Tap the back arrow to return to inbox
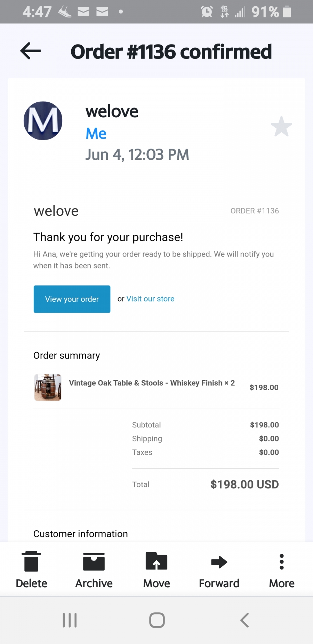The image size is (313, 644). (x=31, y=51)
